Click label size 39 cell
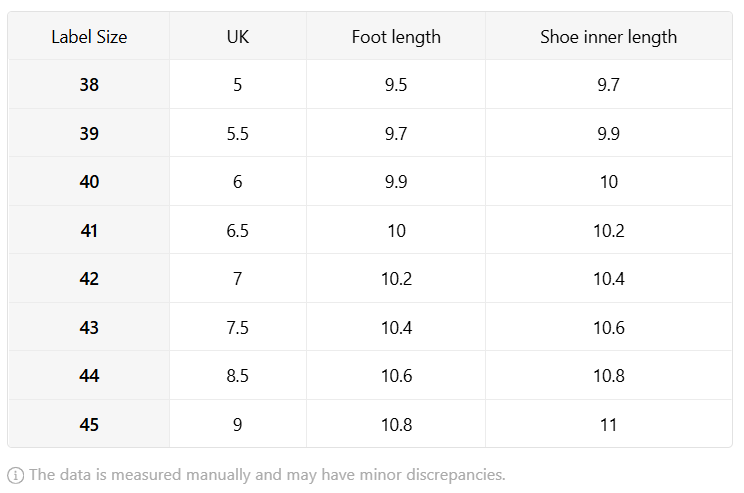The image size is (744, 493). [89, 133]
